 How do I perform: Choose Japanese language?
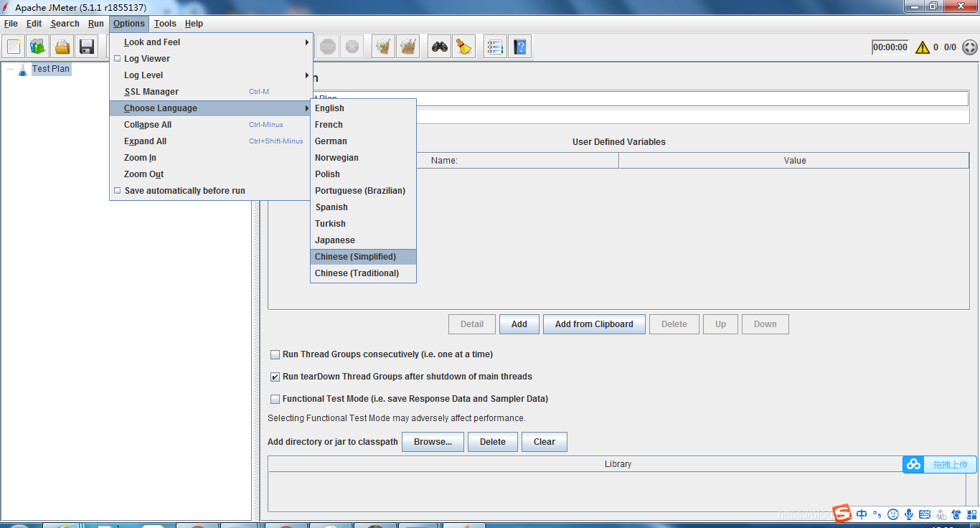pos(363,240)
